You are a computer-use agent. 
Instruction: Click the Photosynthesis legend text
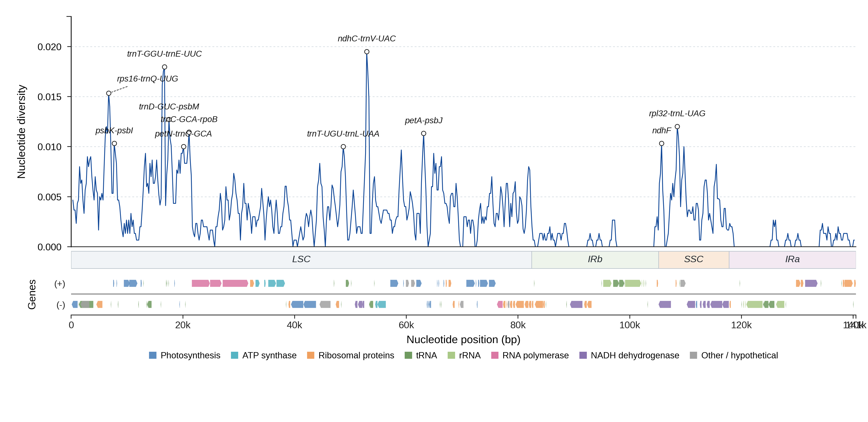tap(190, 355)
